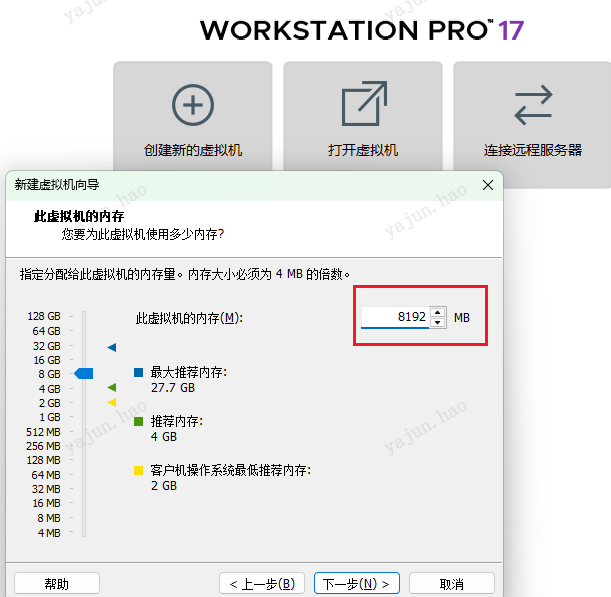611x597 pixels.
Task: Click the 2 GB slider label
Action: [49, 403]
